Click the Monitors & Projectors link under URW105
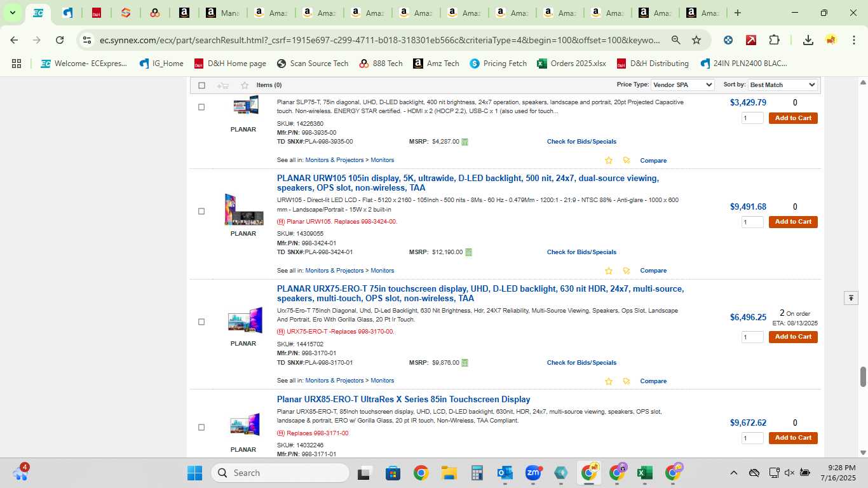This screenshot has height=488, width=868. point(334,271)
